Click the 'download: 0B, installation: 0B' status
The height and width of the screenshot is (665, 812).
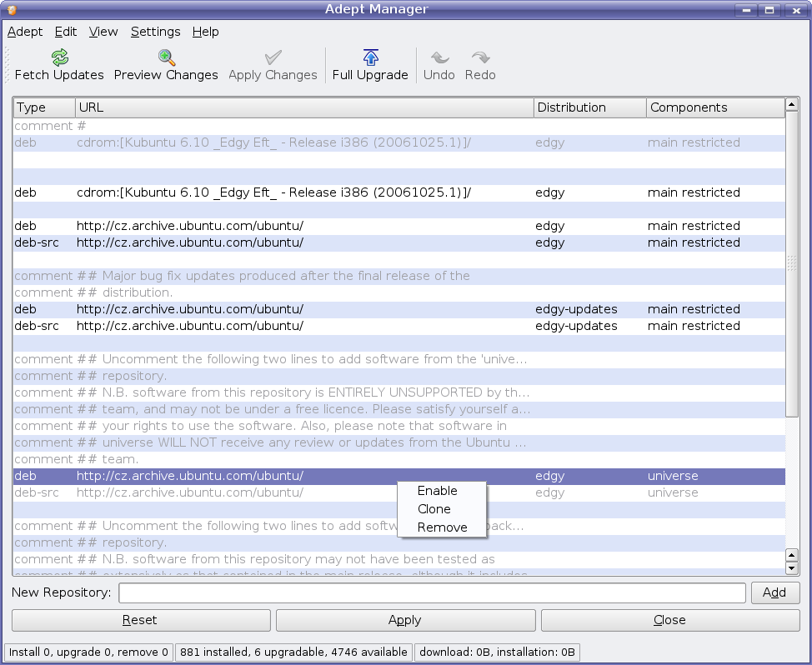(497, 652)
